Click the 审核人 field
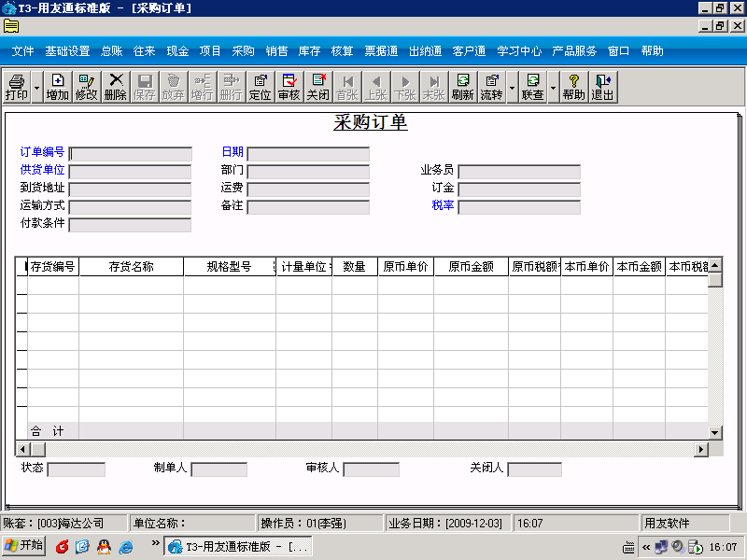The height and width of the screenshot is (560, 747). click(x=371, y=469)
